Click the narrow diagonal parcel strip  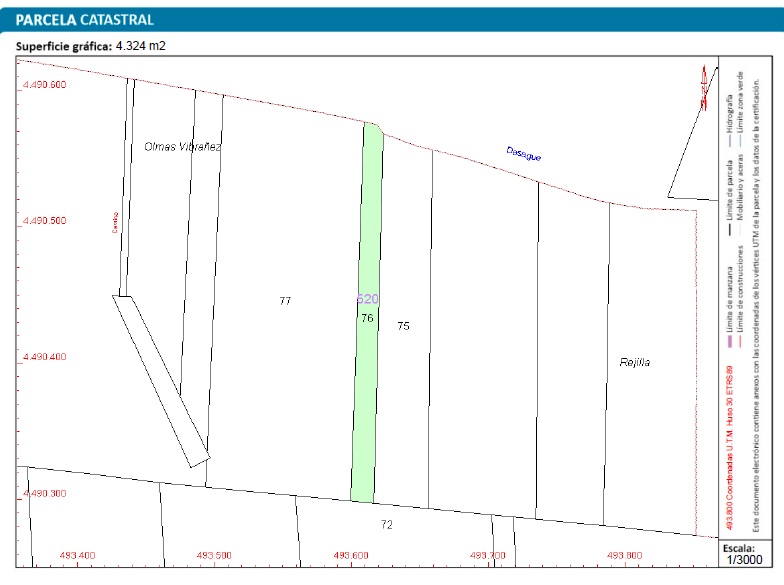coord(160,382)
